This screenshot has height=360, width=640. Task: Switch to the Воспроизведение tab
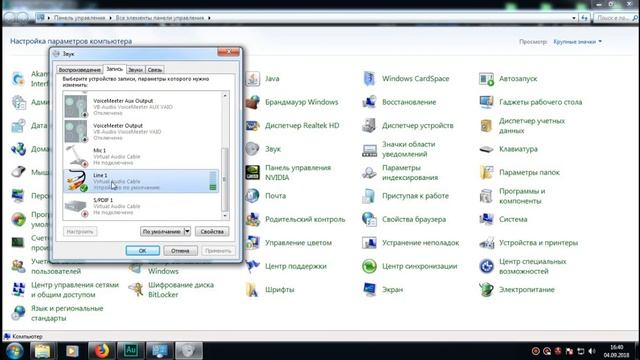tap(80, 70)
